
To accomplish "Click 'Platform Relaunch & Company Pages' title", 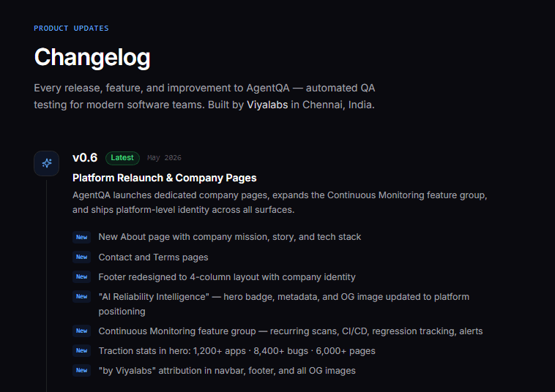I will pos(165,178).
